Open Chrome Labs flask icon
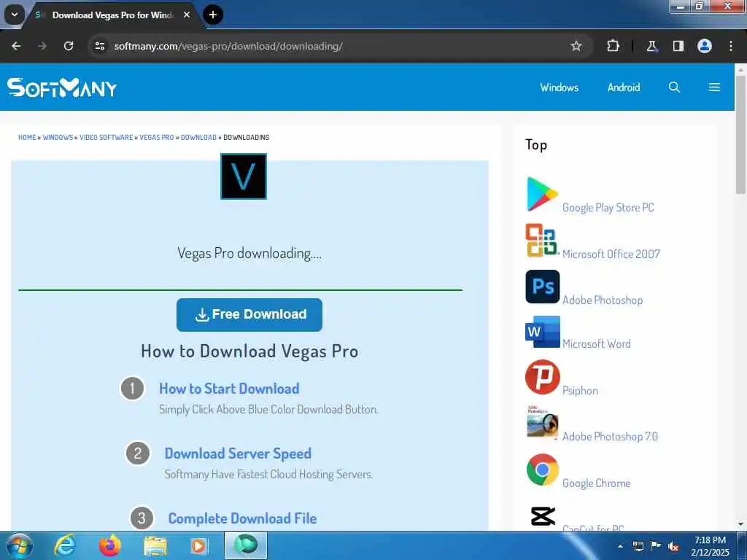Screen dimensions: 747x560 click(651, 46)
